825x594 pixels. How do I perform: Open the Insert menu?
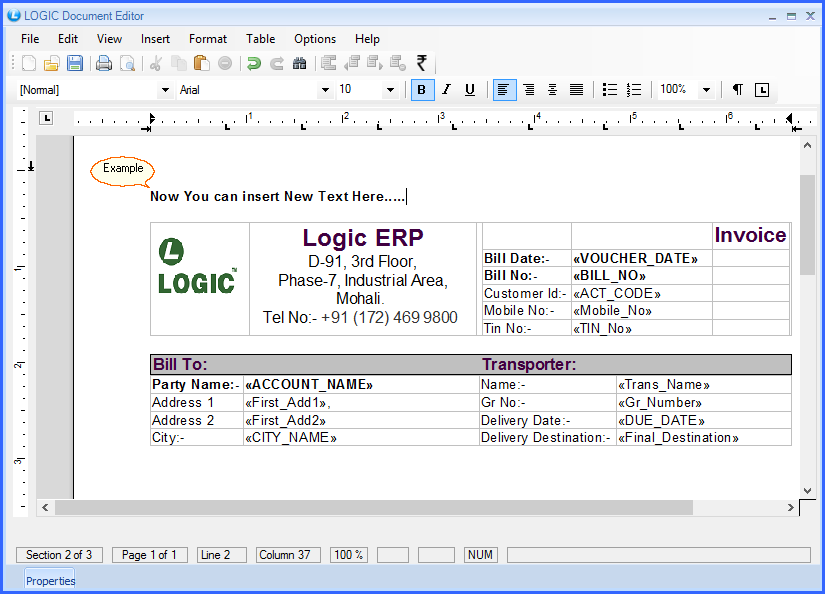[155, 39]
